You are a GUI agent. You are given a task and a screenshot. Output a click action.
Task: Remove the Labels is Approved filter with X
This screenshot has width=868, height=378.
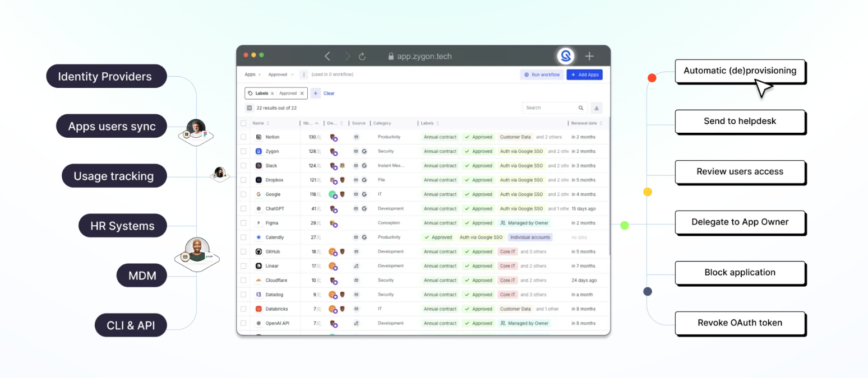coord(302,94)
